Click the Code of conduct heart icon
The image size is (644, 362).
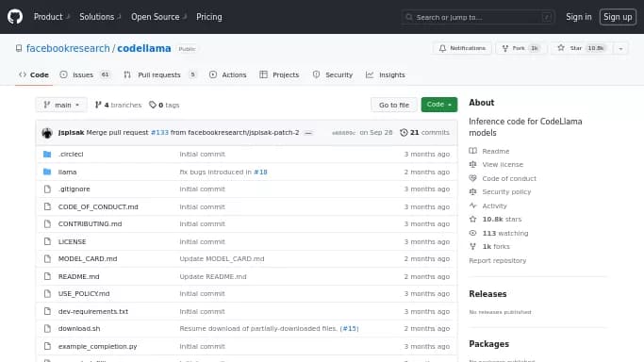pyautogui.click(x=472, y=178)
